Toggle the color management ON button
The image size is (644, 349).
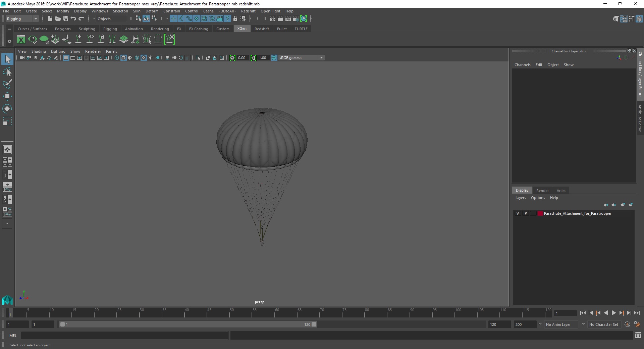tap(274, 58)
